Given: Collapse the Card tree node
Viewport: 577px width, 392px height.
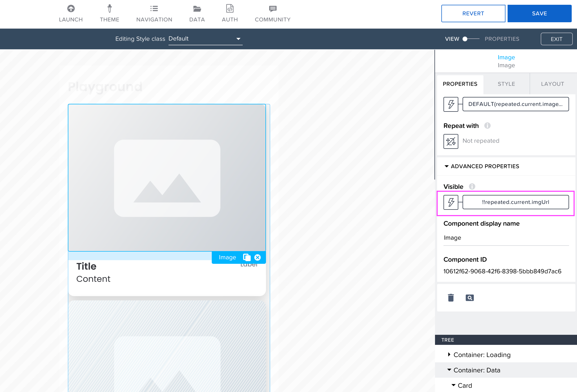Looking at the screenshot, I should tap(454, 385).
